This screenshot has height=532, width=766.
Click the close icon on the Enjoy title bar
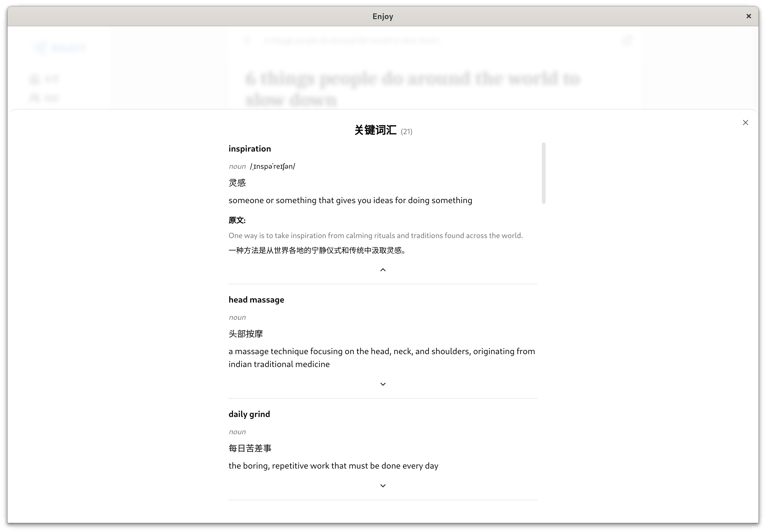point(749,16)
